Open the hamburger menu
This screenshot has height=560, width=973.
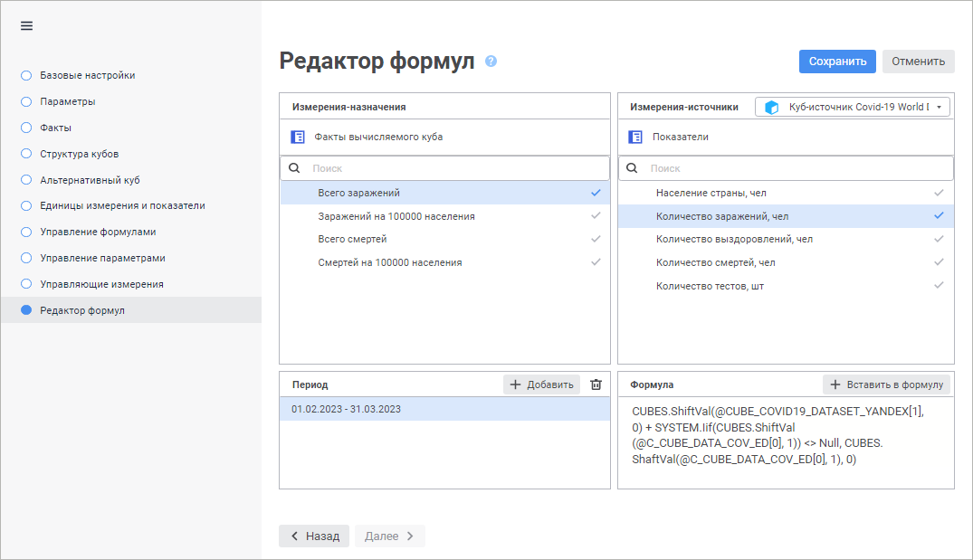(26, 25)
